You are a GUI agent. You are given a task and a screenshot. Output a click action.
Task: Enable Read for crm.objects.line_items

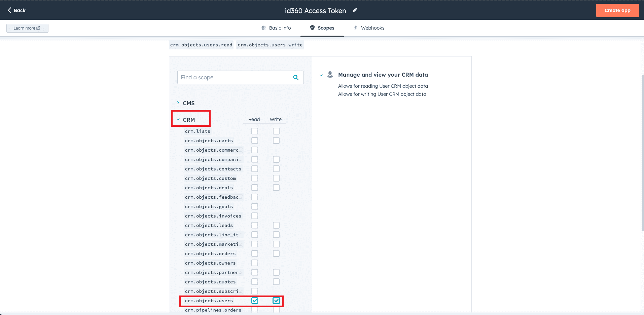coord(255,235)
